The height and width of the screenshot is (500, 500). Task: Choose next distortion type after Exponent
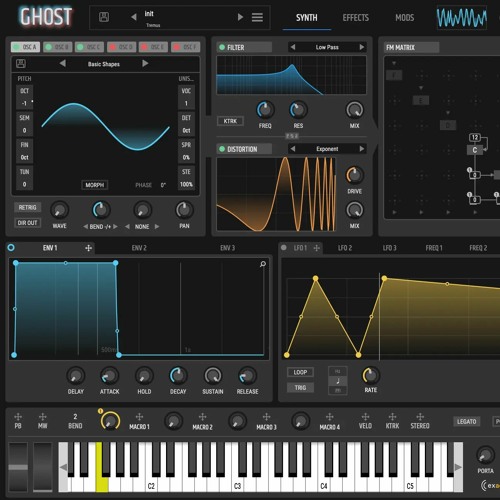coord(362,149)
